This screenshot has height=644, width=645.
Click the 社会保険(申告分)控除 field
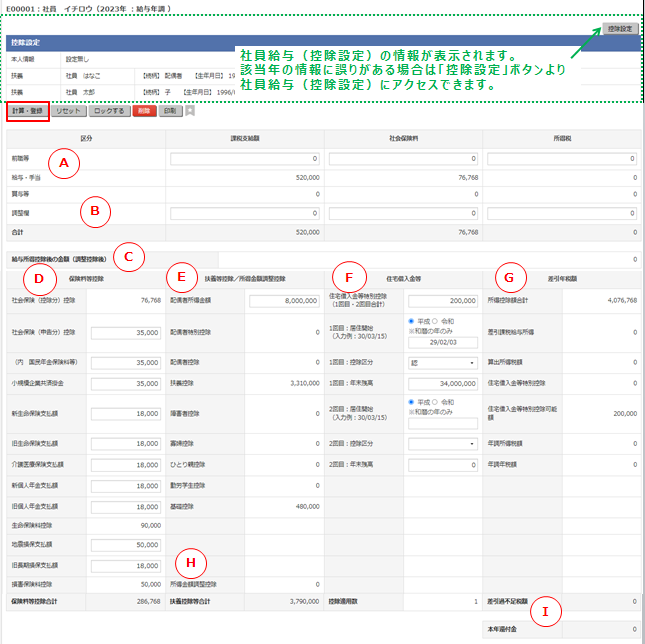click(x=126, y=333)
